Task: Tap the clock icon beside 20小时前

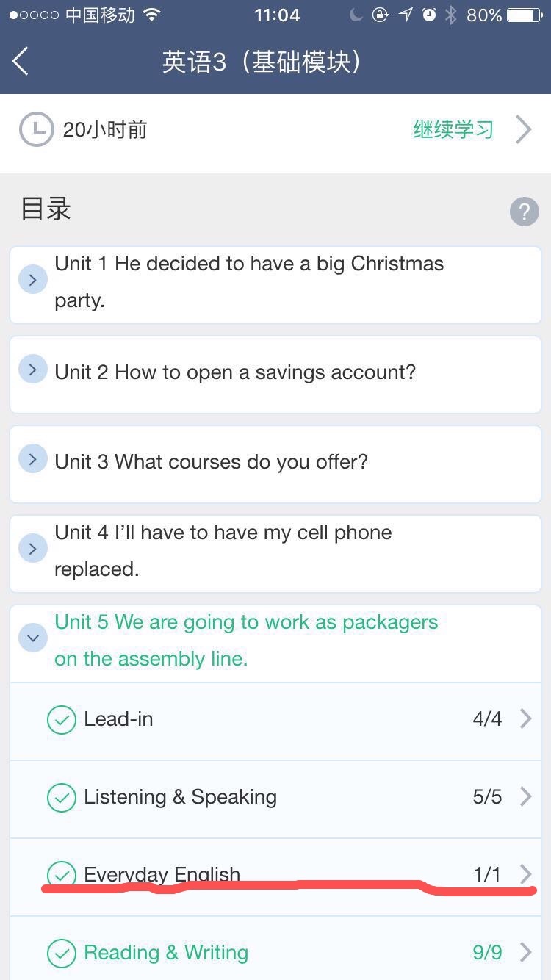Action: tap(36, 130)
